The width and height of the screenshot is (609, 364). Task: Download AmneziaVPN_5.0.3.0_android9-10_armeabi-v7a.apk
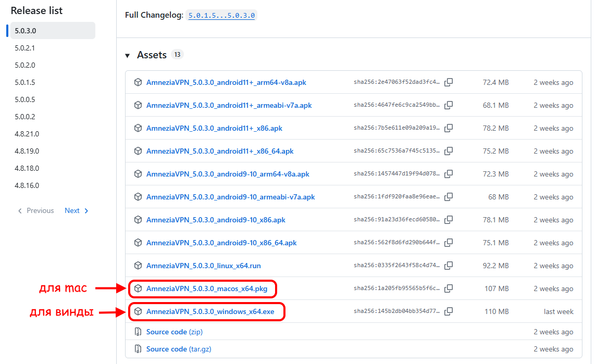pyautogui.click(x=230, y=197)
